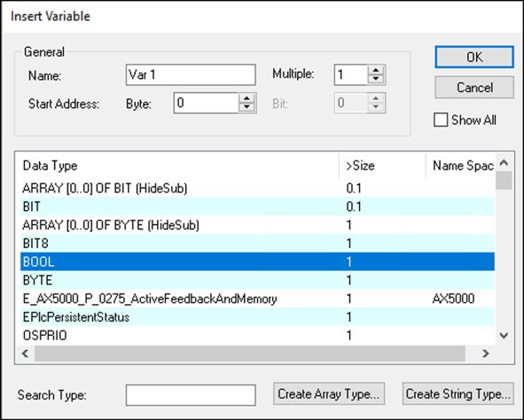Click the Name Space column header

click(x=461, y=166)
